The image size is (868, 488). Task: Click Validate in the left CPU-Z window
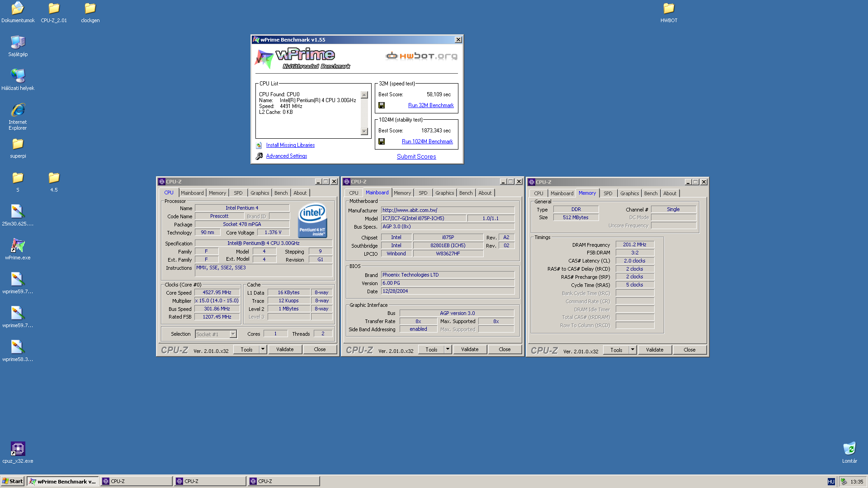285,349
